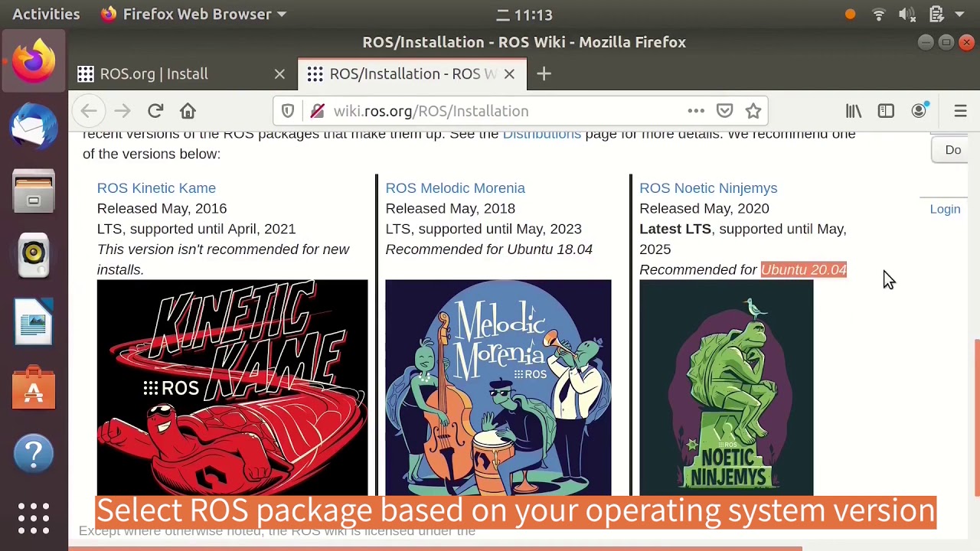Image resolution: width=980 pixels, height=551 pixels.
Task: Open clock and calendar panel
Action: [524, 15]
